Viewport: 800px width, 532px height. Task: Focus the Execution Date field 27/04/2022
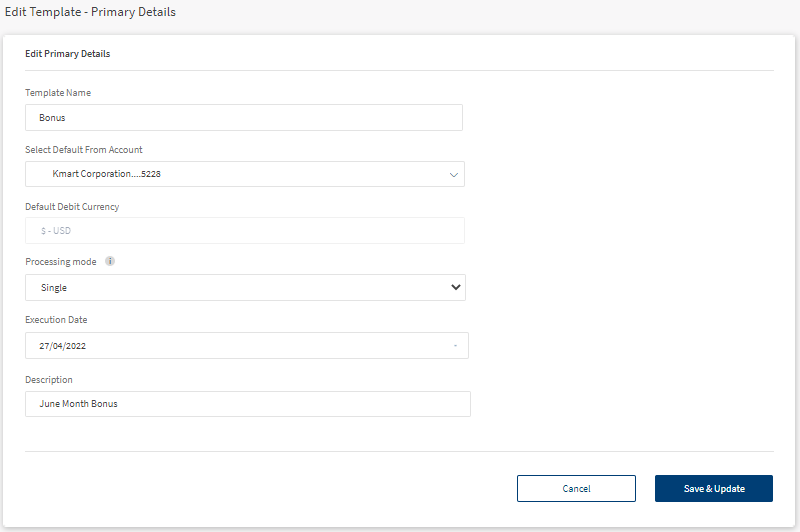247,346
